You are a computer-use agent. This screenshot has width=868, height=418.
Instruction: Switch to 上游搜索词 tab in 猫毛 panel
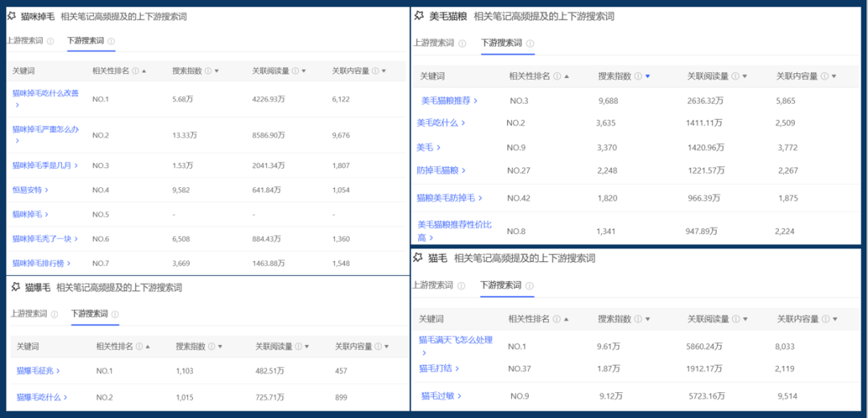(433, 285)
